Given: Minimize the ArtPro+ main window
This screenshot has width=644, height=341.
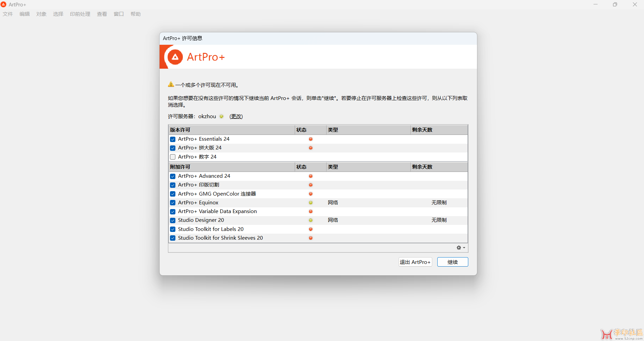Looking at the screenshot, I should click(x=596, y=4).
